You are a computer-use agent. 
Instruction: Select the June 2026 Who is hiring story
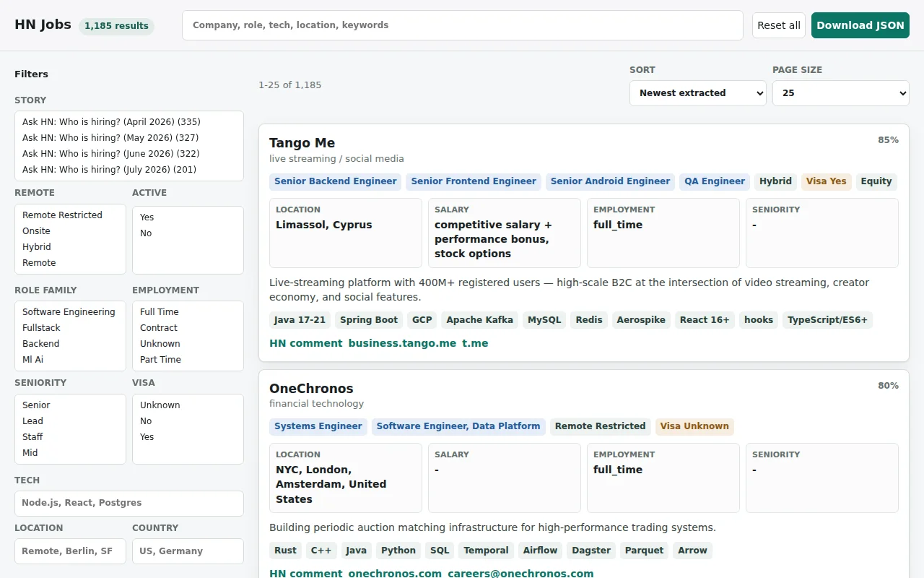click(x=129, y=154)
